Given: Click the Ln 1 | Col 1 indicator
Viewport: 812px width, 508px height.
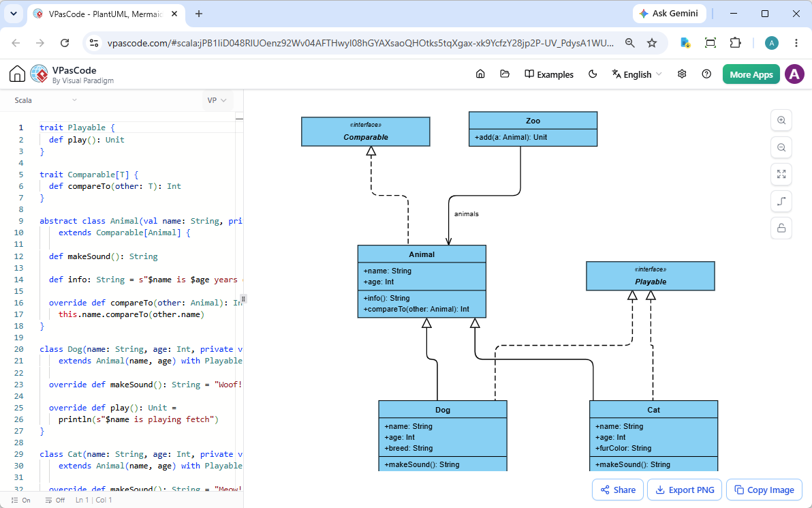Looking at the screenshot, I should coord(94,500).
